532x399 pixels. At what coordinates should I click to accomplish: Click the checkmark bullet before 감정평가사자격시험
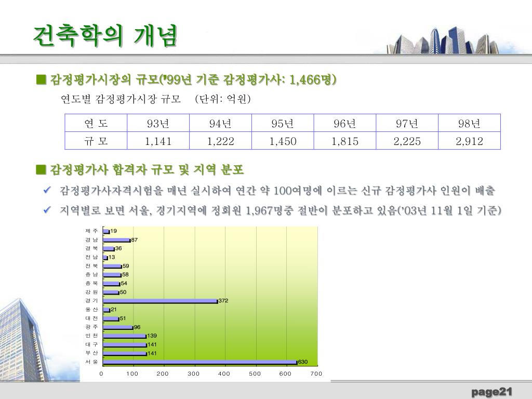click(47, 190)
